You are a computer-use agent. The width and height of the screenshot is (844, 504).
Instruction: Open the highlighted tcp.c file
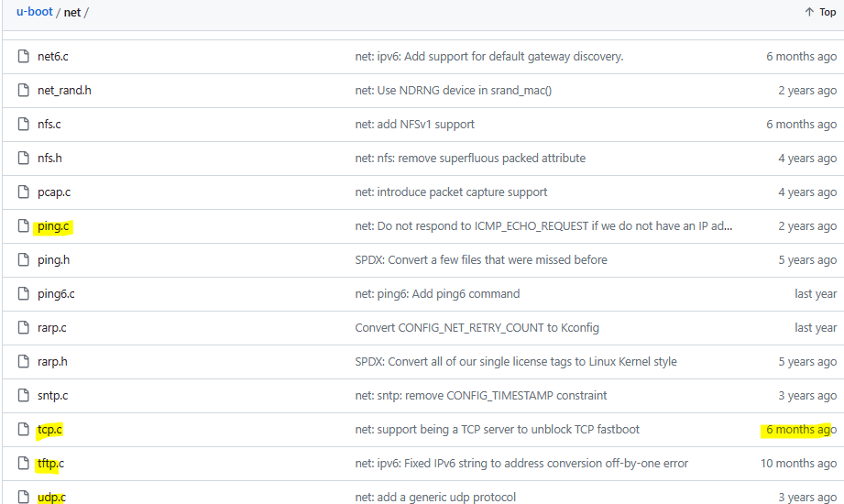point(49,430)
